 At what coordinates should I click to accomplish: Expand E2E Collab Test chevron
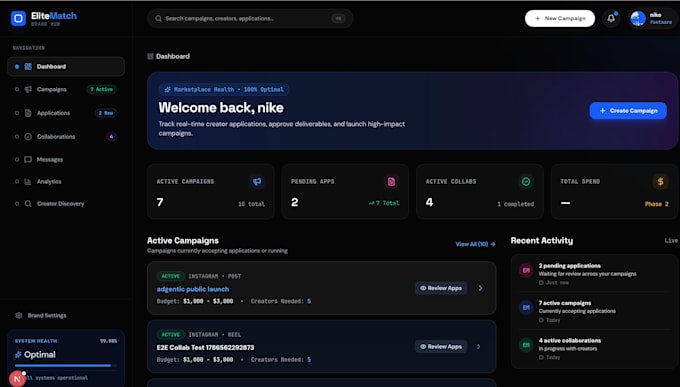(479, 347)
